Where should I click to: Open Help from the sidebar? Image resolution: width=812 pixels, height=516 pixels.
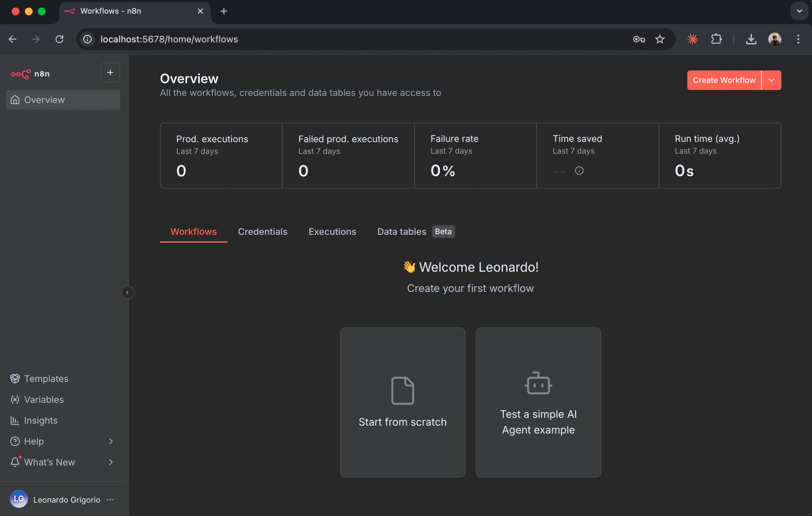coord(33,441)
